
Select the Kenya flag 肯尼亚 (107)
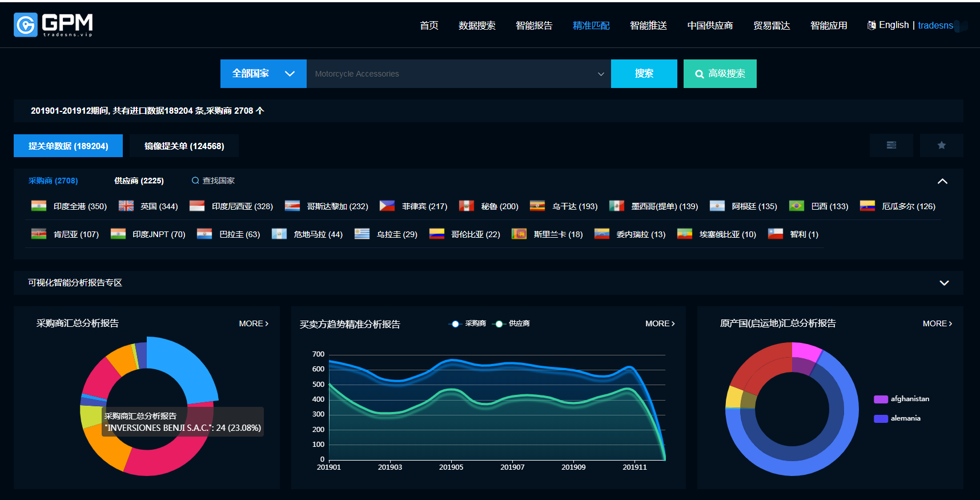pos(39,234)
